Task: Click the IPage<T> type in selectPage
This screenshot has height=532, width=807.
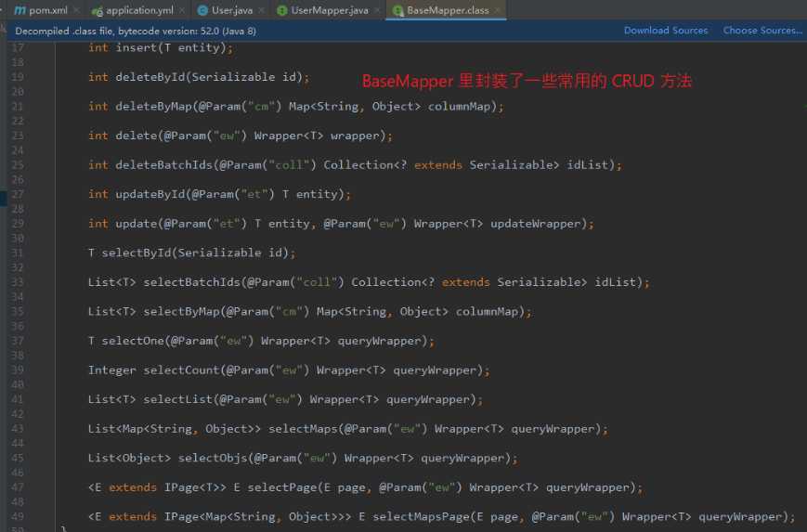Action: [192, 487]
